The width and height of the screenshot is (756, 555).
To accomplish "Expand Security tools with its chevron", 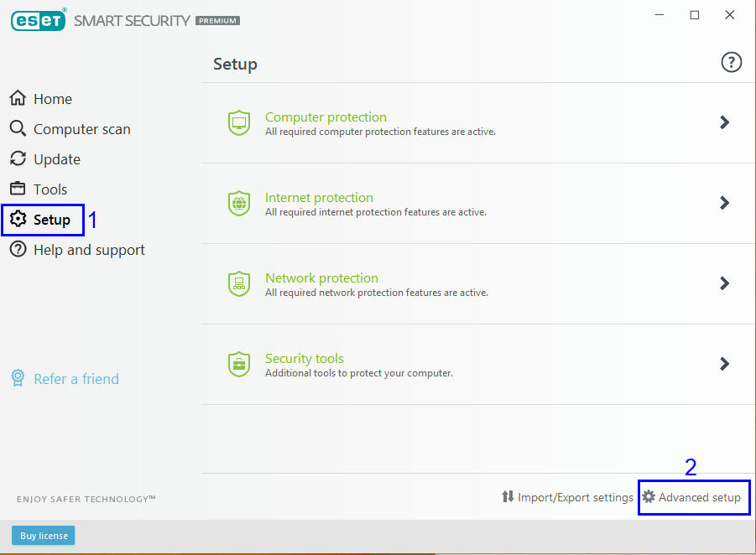I will coord(724,364).
